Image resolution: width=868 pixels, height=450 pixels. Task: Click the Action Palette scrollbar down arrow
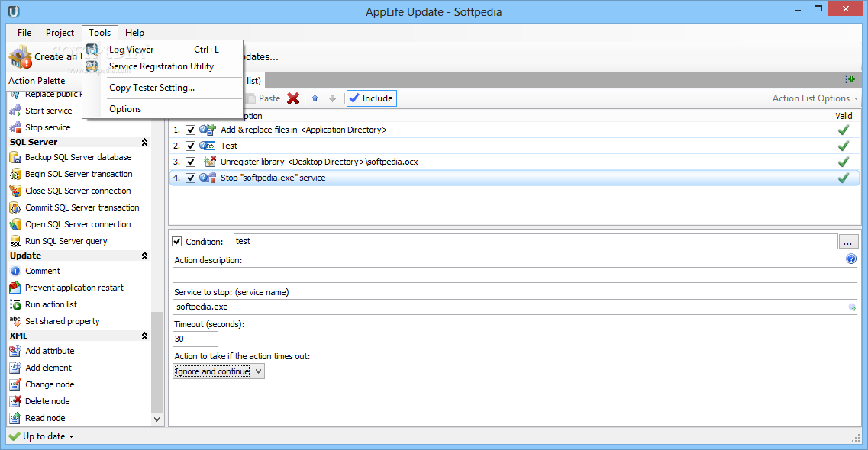(x=156, y=419)
